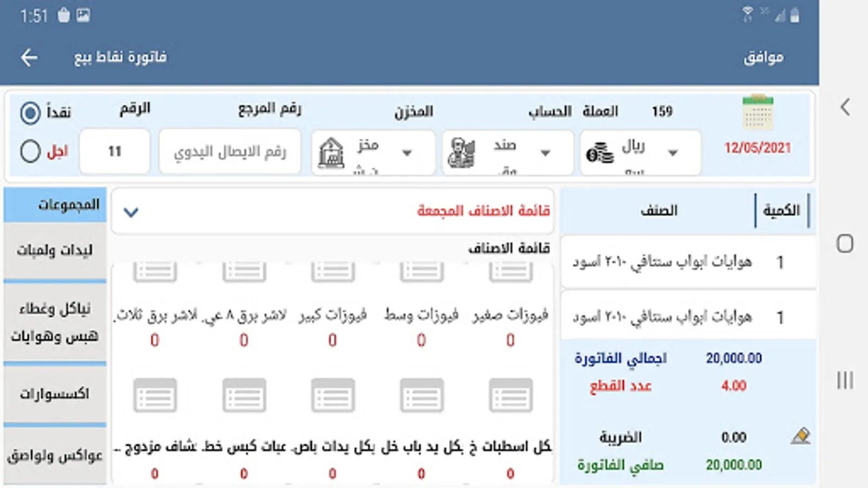Click الضريبة tax value 0.00
This screenshot has width=868, height=488.
tap(733, 438)
